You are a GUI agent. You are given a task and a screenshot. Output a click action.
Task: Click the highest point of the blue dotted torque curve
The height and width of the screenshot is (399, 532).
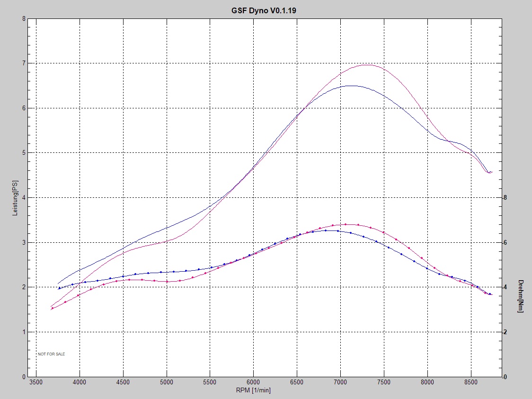[x=327, y=231]
